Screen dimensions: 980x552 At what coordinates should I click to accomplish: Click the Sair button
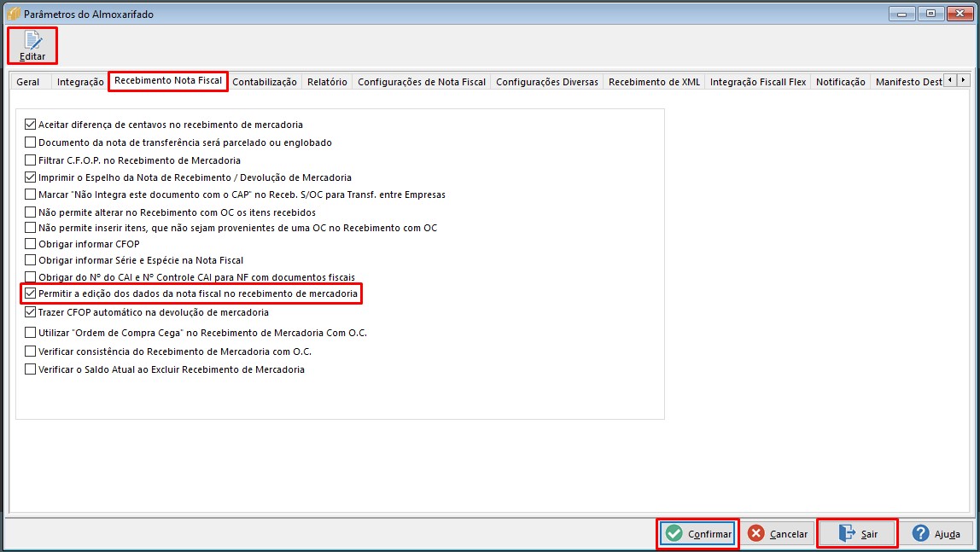click(x=857, y=533)
